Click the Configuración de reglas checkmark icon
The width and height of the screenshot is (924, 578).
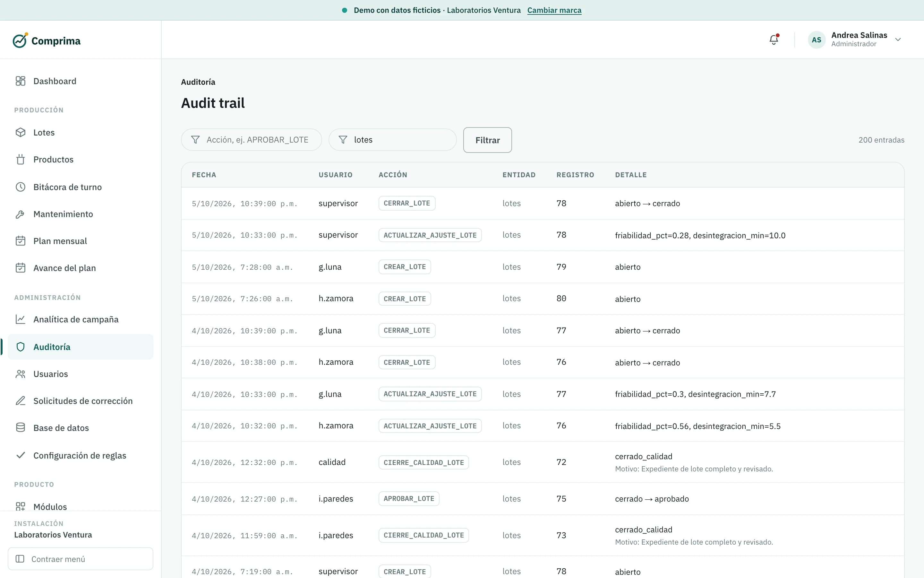click(20, 455)
